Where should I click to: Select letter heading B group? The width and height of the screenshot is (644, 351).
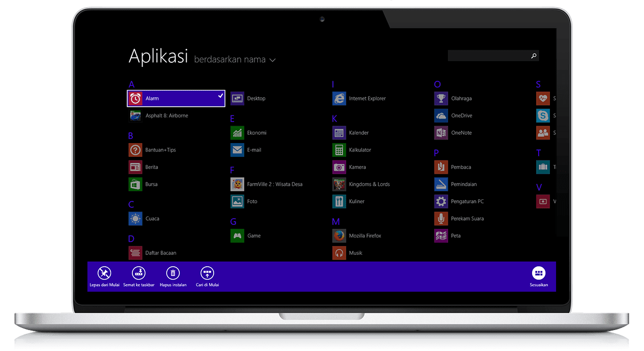pyautogui.click(x=131, y=136)
